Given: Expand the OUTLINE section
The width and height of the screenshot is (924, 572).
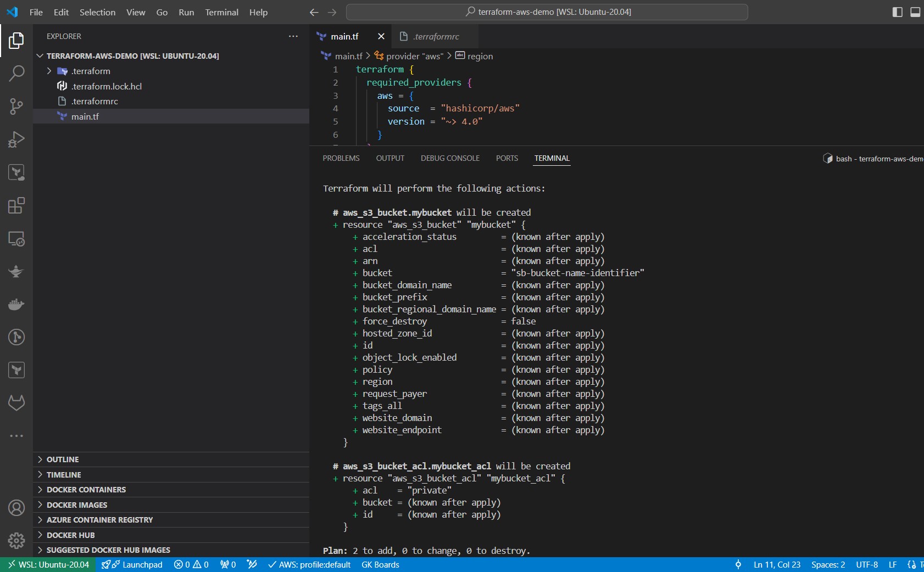Looking at the screenshot, I should pyautogui.click(x=62, y=459).
